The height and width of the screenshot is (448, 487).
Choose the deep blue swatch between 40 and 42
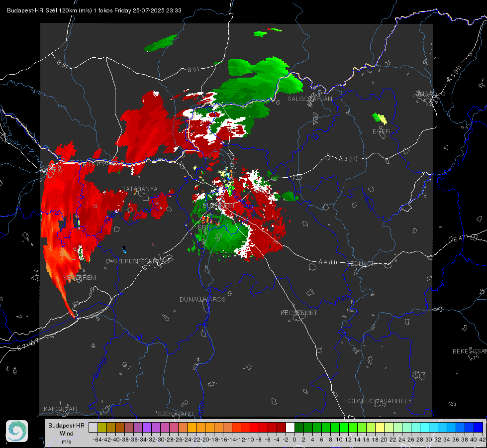pos(479,427)
